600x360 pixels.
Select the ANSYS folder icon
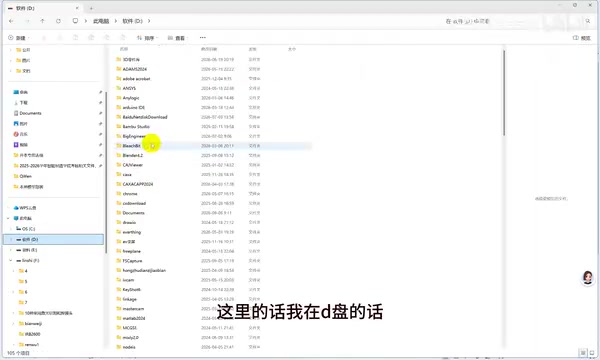pos(119,88)
